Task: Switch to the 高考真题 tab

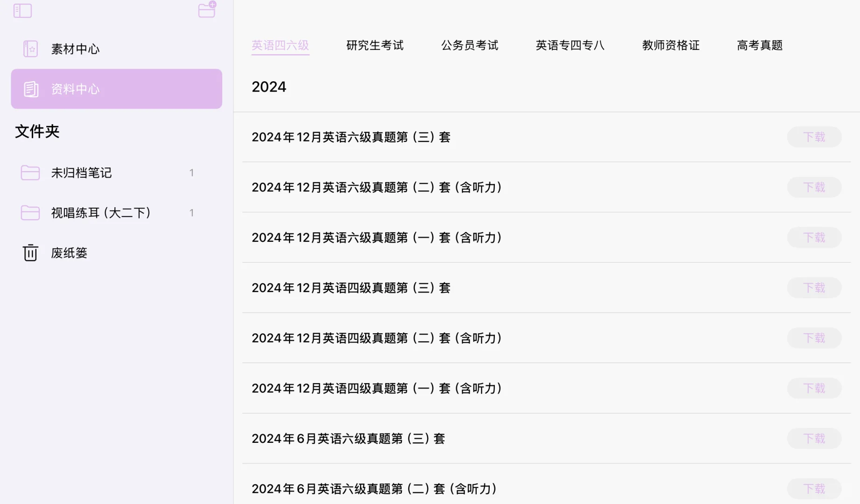Action: [x=759, y=45]
